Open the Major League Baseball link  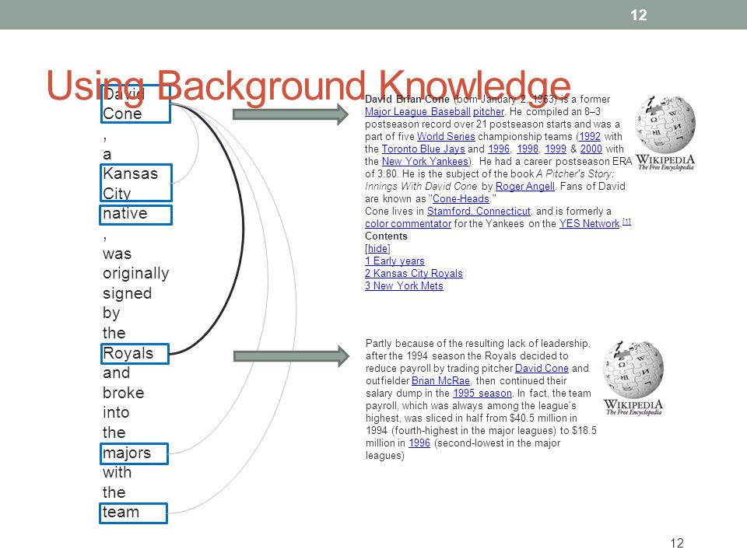coord(418,111)
